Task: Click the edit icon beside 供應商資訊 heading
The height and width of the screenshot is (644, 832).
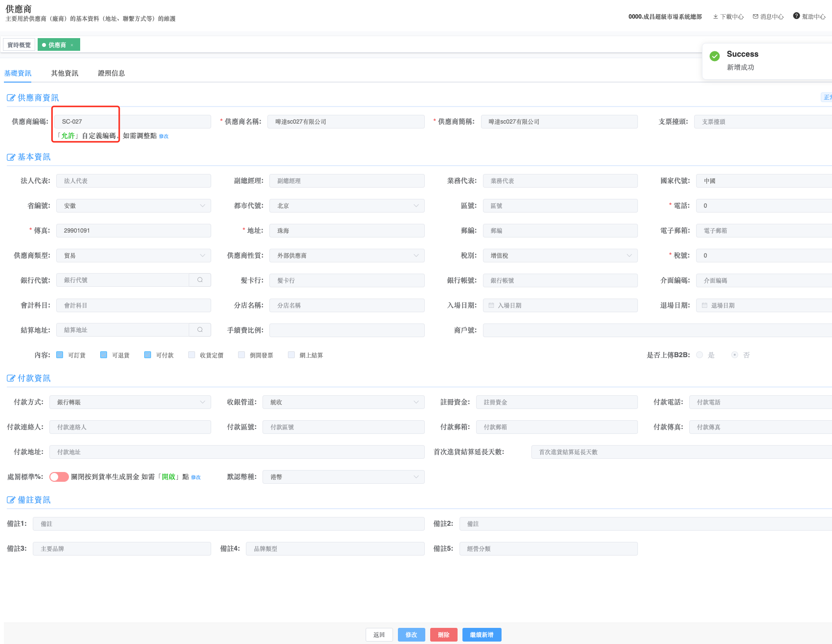Action: (x=11, y=98)
